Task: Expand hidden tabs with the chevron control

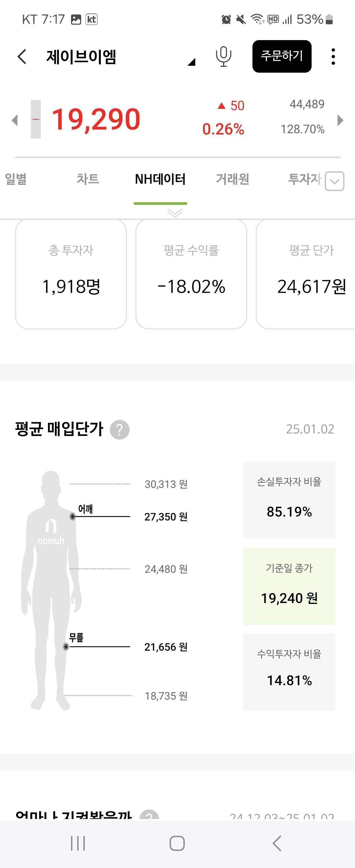Action: point(334,181)
